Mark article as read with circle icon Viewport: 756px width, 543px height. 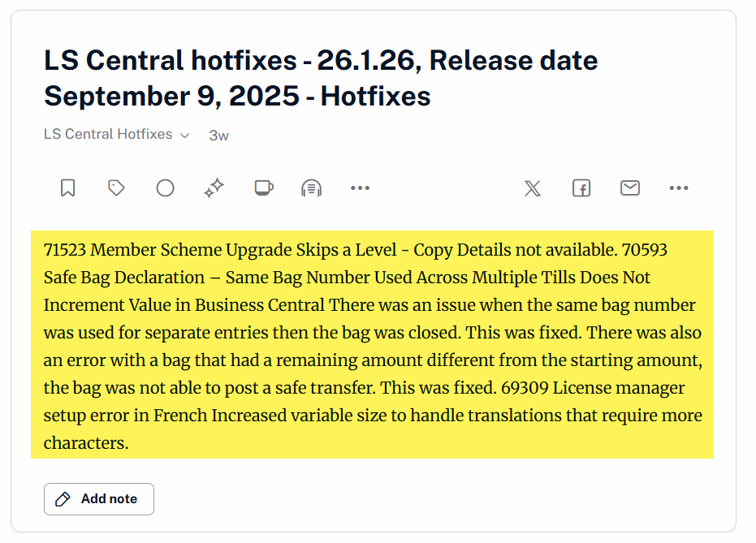pyautogui.click(x=165, y=188)
